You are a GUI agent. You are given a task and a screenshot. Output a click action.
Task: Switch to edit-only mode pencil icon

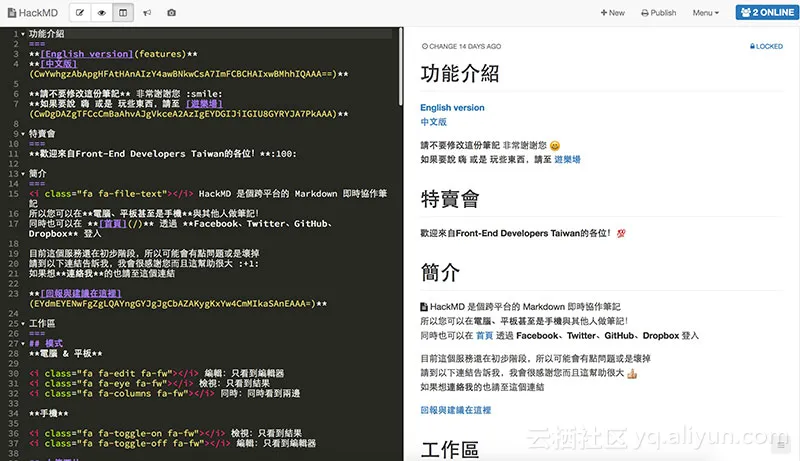coord(79,13)
